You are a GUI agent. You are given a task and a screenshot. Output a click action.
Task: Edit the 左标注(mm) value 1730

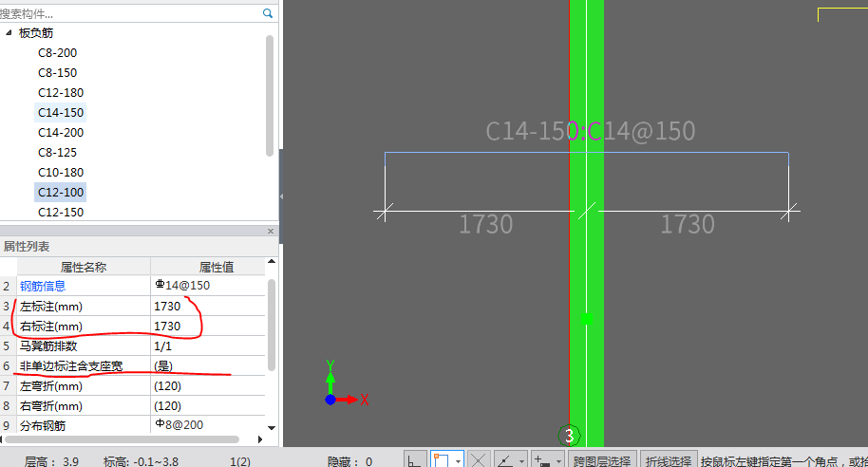(208, 306)
